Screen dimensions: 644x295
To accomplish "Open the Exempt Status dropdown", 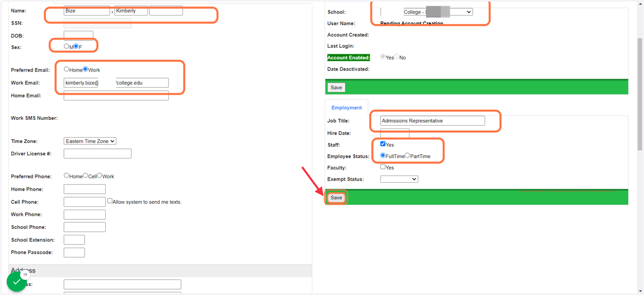I will [x=399, y=179].
